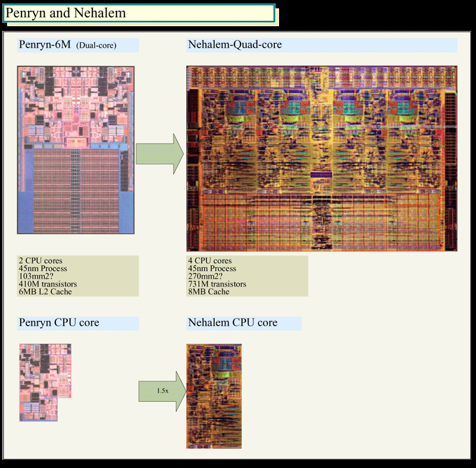
Task: Click the "6MB L2 Cache" text
Action: 45,292
